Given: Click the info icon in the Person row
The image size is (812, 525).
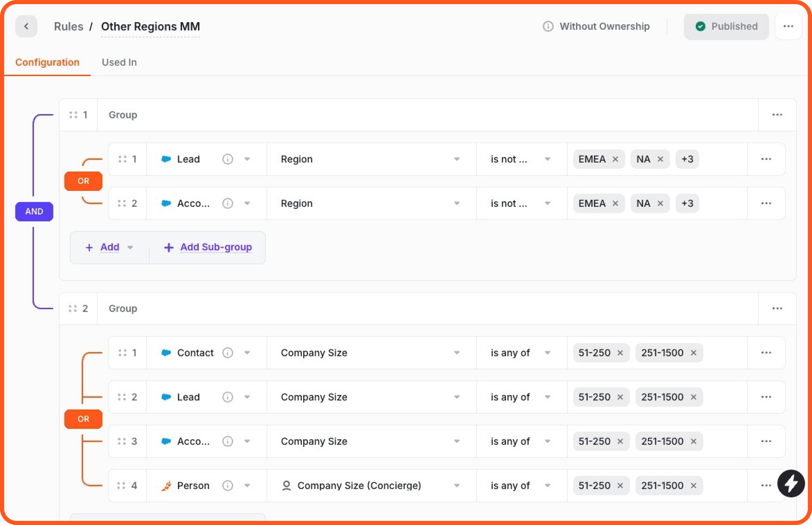Looking at the screenshot, I should (x=227, y=486).
